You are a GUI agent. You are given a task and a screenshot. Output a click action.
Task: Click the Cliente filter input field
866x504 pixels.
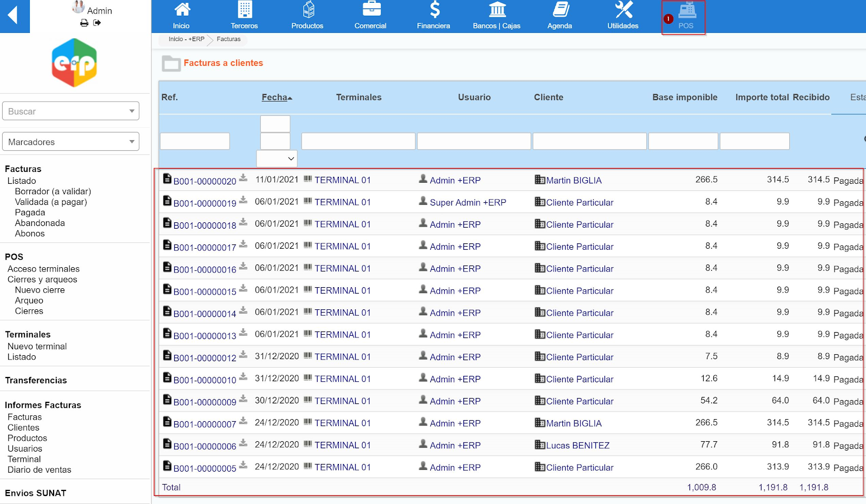589,141
